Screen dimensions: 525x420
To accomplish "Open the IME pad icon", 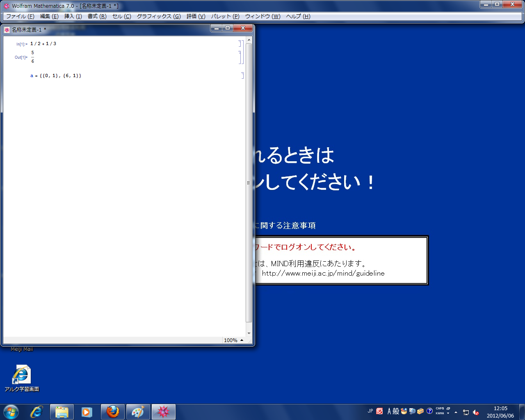I will (x=404, y=411).
